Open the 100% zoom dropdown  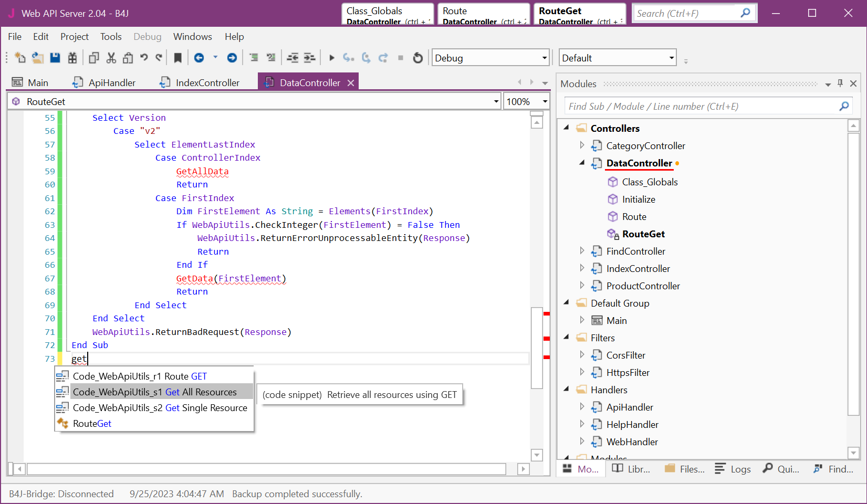coord(545,102)
